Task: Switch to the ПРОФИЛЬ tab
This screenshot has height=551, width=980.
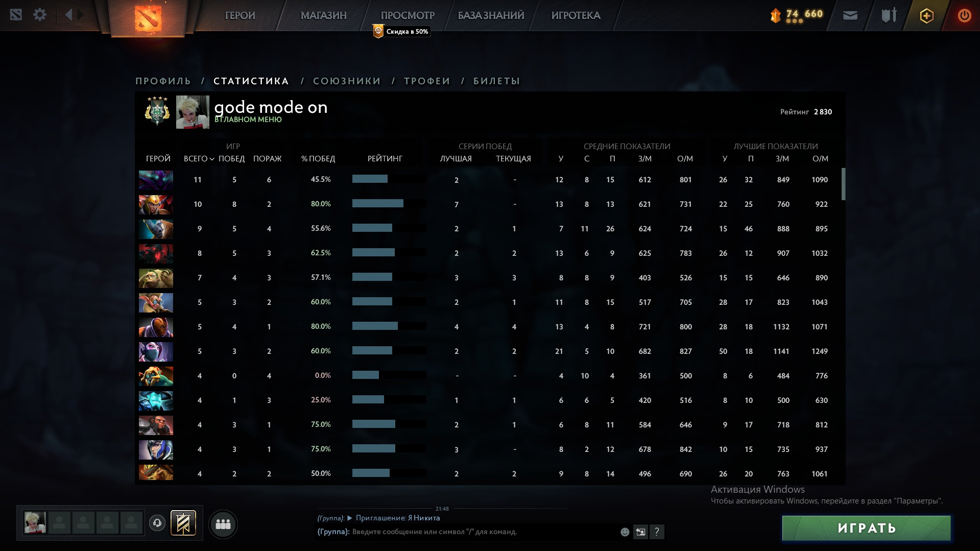Action: point(163,81)
